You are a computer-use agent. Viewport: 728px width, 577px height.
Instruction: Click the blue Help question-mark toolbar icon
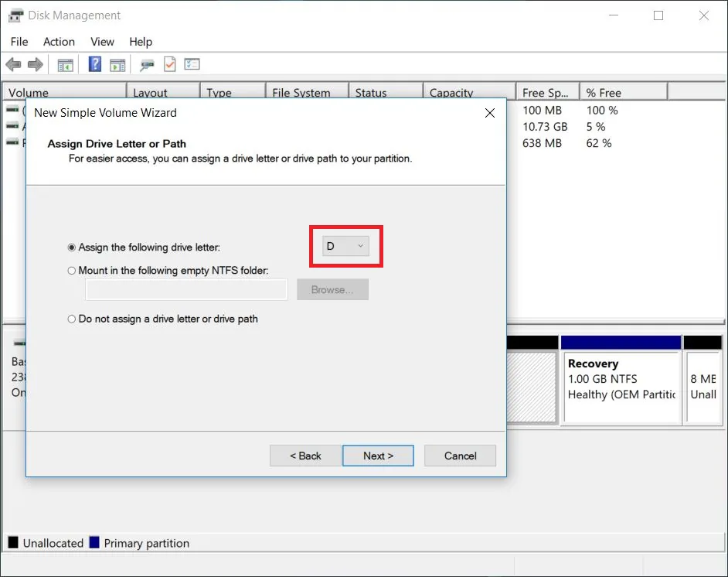[95, 64]
